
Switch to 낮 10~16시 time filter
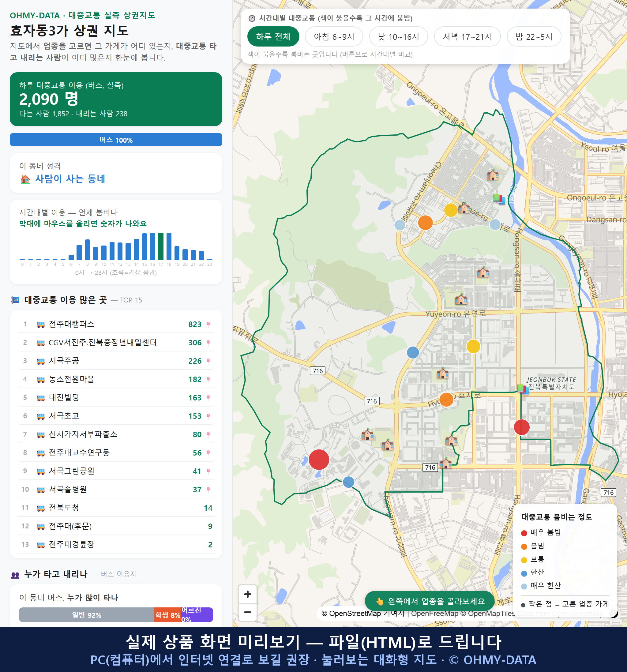[399, 36]
